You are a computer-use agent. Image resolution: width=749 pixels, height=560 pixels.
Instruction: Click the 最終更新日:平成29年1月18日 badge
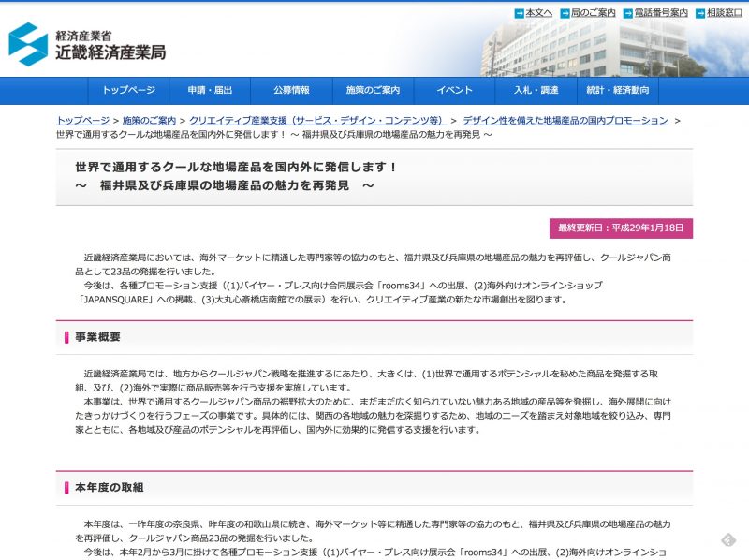(x=621, y=228)
